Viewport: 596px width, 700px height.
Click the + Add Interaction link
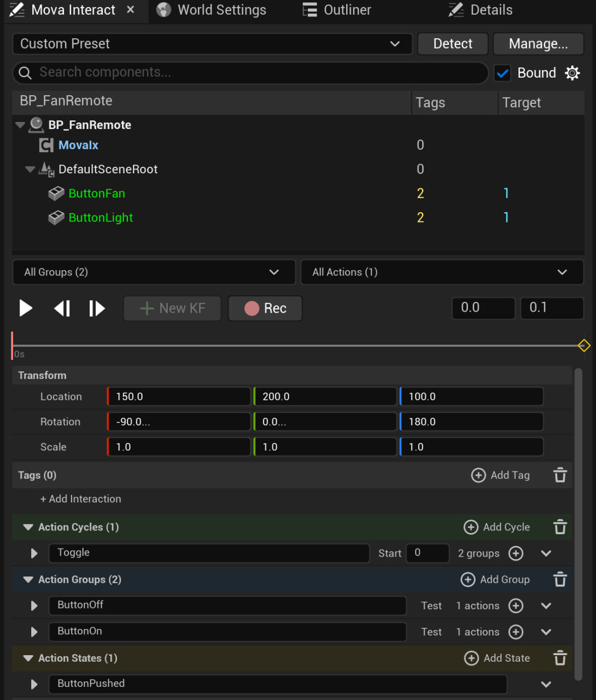(80, 499)
